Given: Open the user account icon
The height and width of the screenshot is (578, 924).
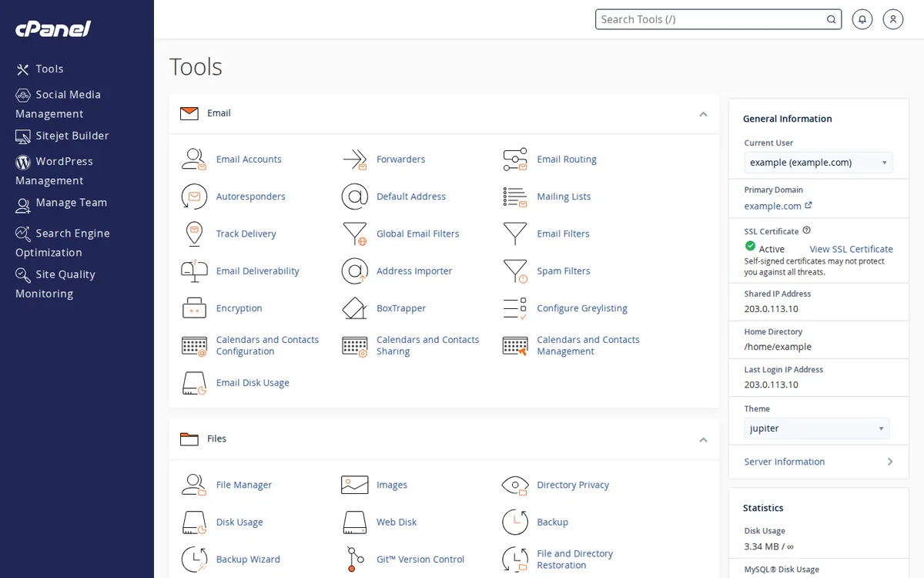Looking at the screenshot, I should 893,19.
